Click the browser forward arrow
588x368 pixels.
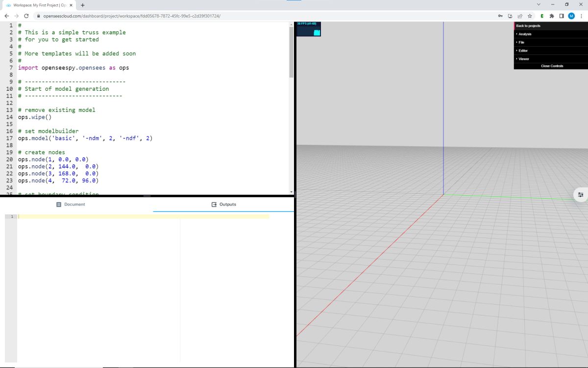point(17,16)
